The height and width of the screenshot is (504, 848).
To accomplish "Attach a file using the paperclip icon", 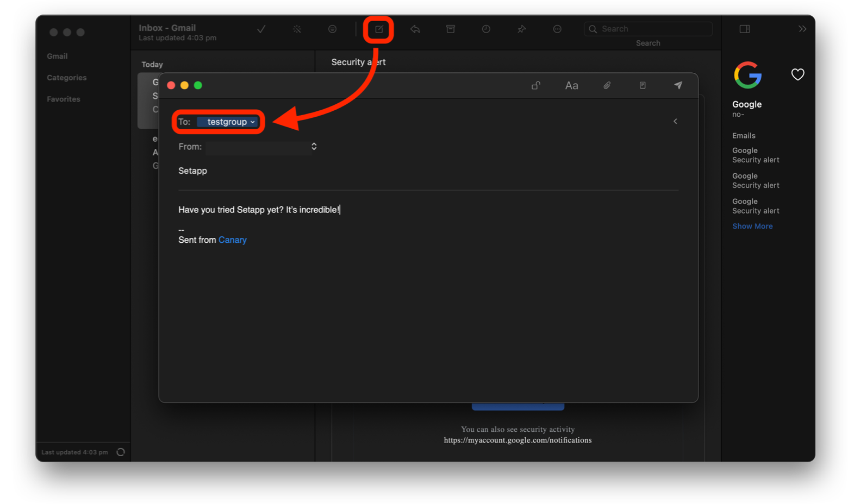I will pyautogui.click(x=607, y=85).
